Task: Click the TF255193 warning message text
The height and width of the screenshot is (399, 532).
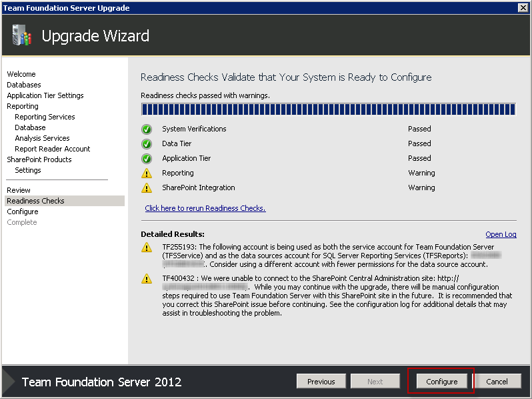Action: (x=332, y=256)
